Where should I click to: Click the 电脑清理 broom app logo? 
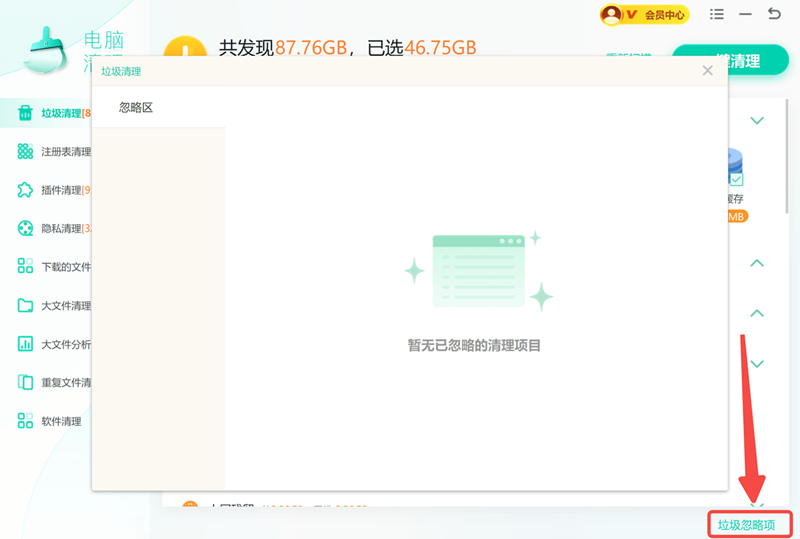(45, 50)
